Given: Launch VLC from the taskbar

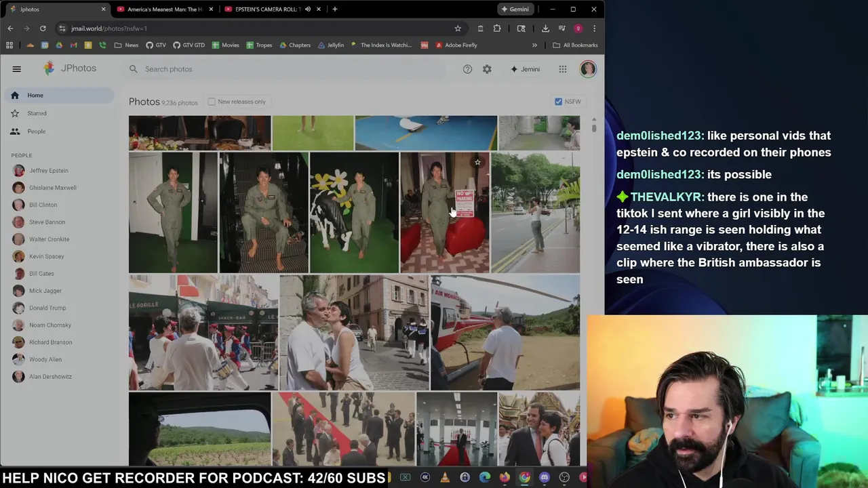Looking at the screenshot, I should point(445,478).
